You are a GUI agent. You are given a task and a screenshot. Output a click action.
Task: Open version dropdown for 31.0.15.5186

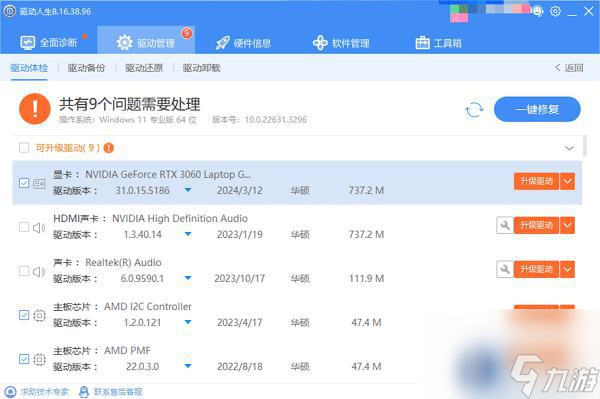(188, 190)
